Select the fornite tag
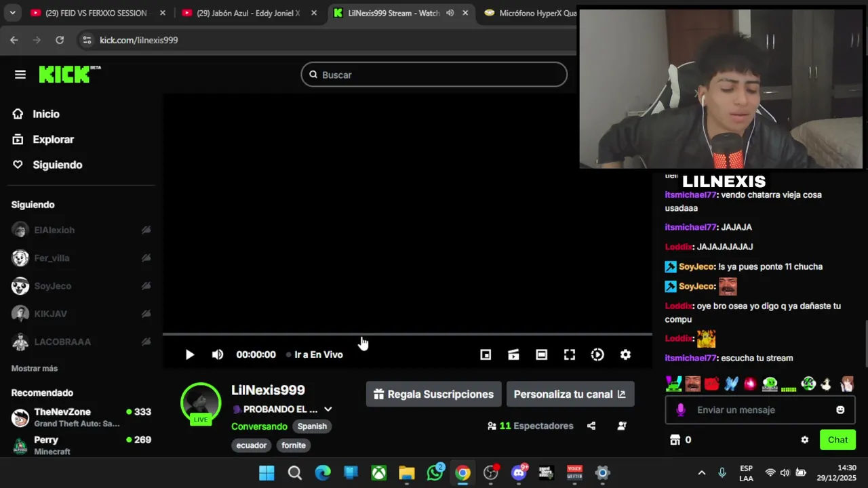Viewport: 868px width, 488px height. coord(294,445)
